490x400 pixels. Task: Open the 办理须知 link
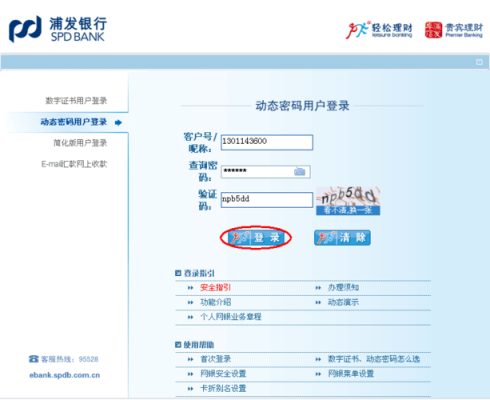(x=343, y=288)
